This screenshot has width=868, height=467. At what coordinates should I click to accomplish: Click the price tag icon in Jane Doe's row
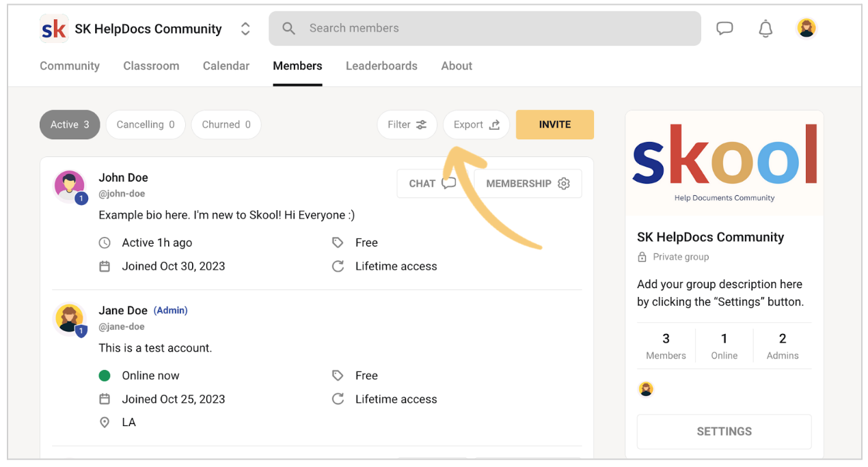click(338, 376)
